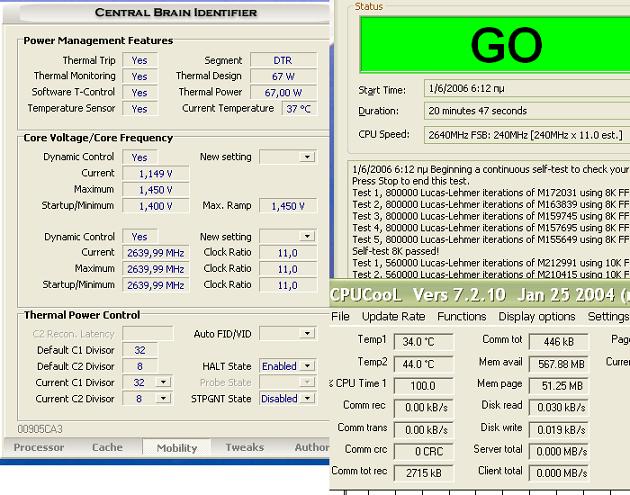Click the green GO status banner
Screen dimensions: 630x495
[x=495, y=45]
